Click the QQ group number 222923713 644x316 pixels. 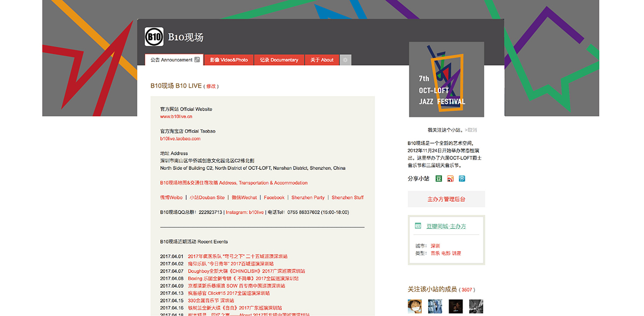pyautogui.click(x=210, y=212)
